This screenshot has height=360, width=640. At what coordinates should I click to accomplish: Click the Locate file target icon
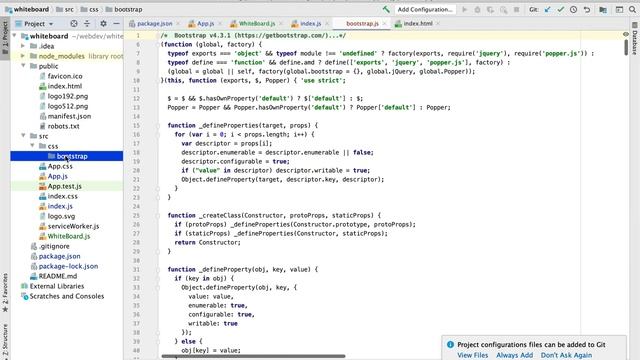click(x=73, y=24)
